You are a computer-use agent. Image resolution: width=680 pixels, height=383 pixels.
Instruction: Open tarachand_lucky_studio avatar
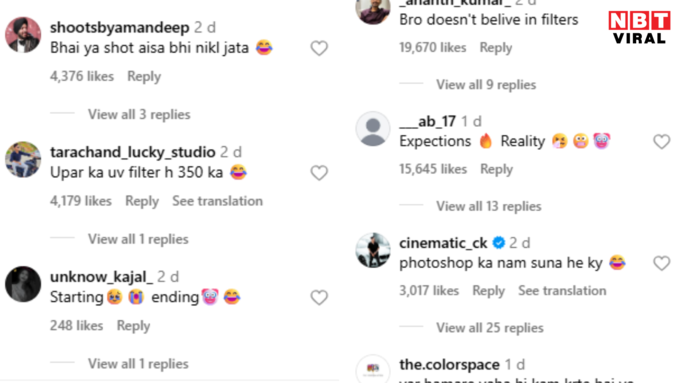point(23,159)
